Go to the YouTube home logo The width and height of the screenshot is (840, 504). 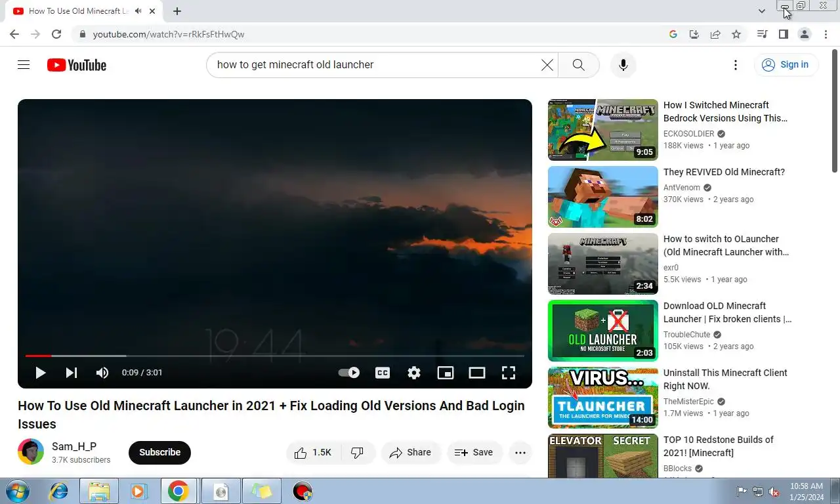pos(77,65)
